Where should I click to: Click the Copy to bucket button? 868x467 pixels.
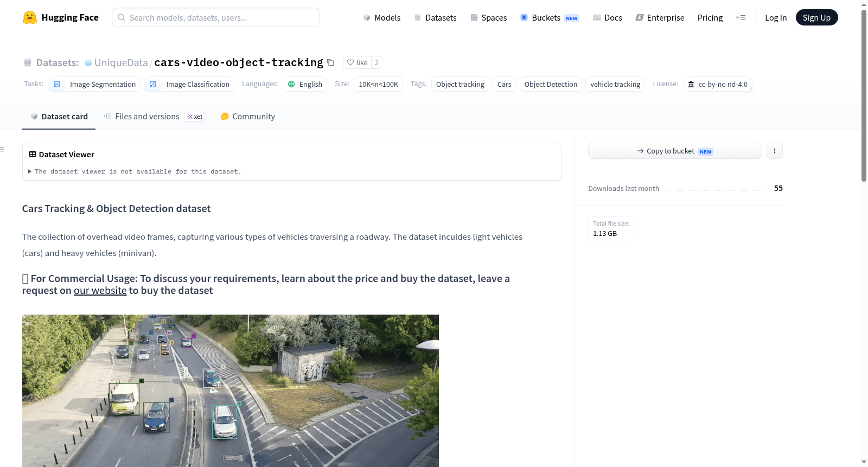(x=675, y=151)
